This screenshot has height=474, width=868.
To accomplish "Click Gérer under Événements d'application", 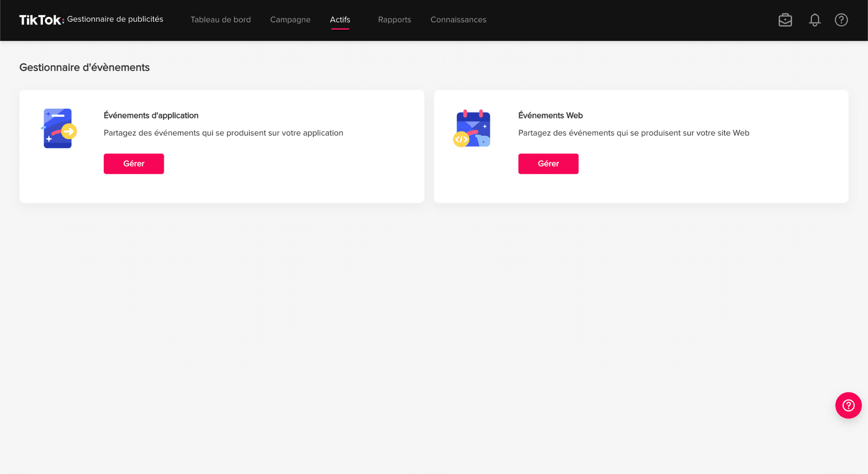I will (134, 164).
